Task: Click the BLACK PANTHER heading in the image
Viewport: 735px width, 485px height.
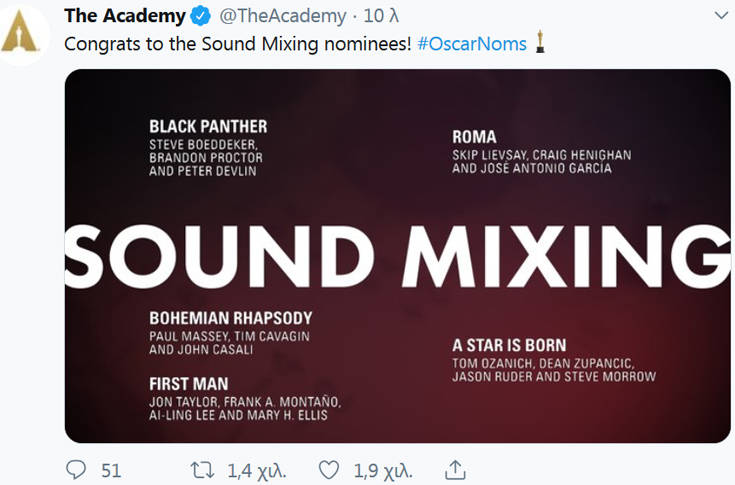Action: click(x=208, y=127)
